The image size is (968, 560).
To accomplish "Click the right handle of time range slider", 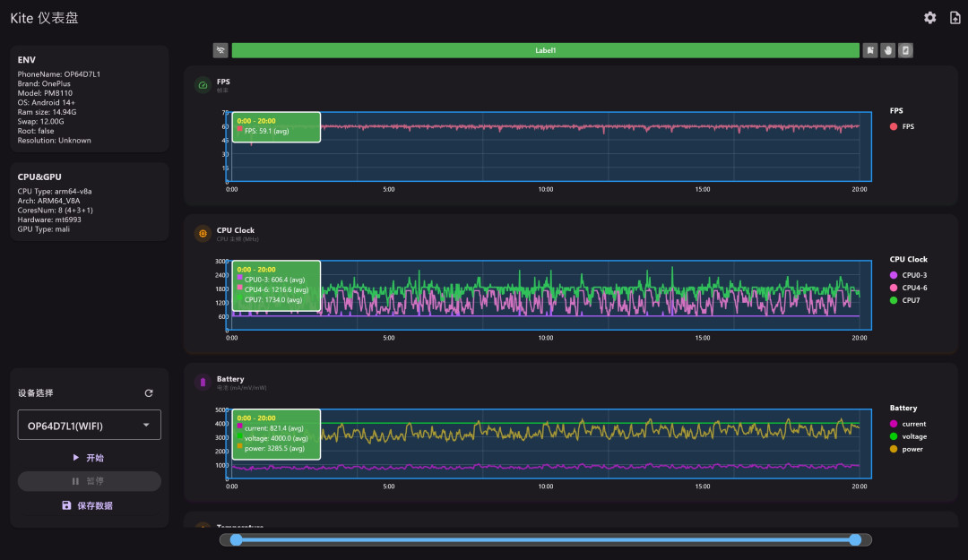I will tap(855, 540).
